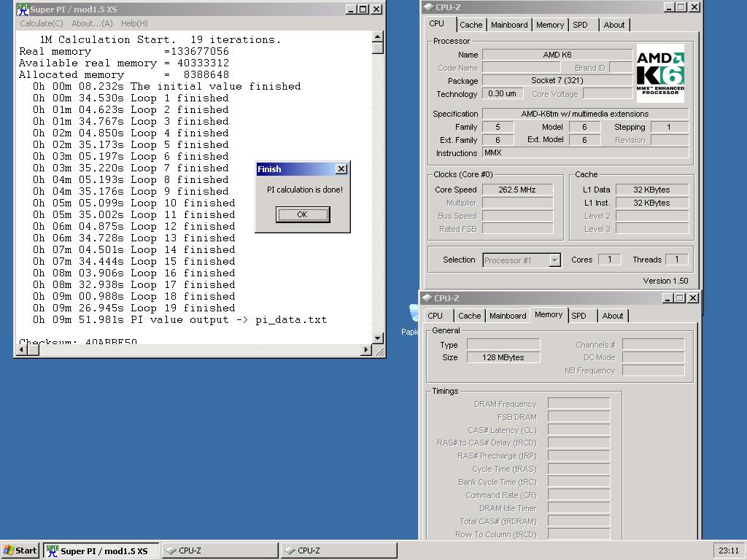The image size is (747, 560).
Task: Open the Help(H) menu in Super PI
Action: coord(134,23)
